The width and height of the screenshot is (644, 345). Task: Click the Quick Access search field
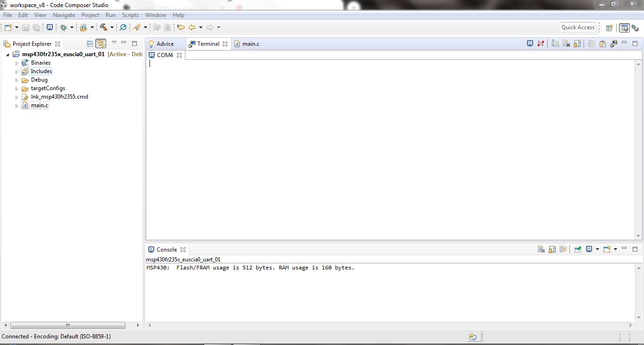point(578,27)
